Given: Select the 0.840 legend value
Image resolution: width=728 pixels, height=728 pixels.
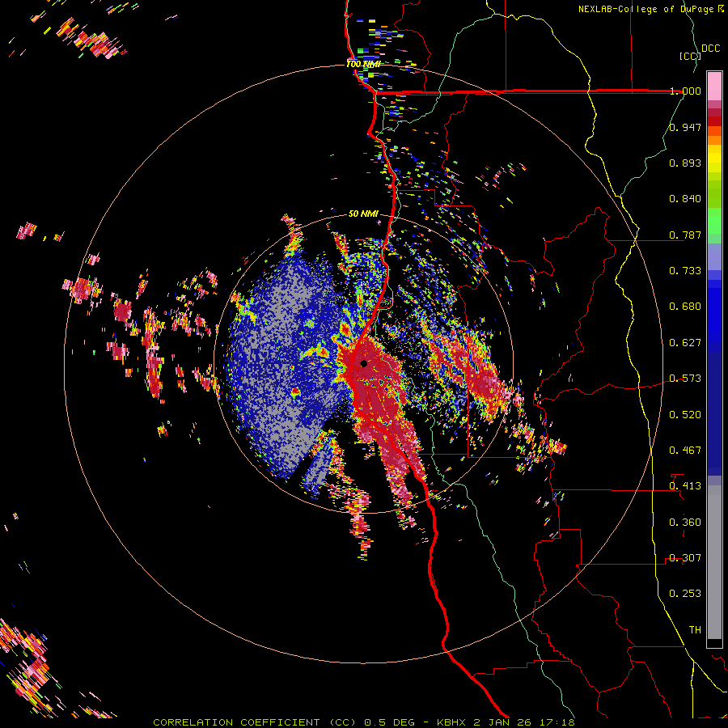Looking at the screenshot, I should [x=685, y=199].
